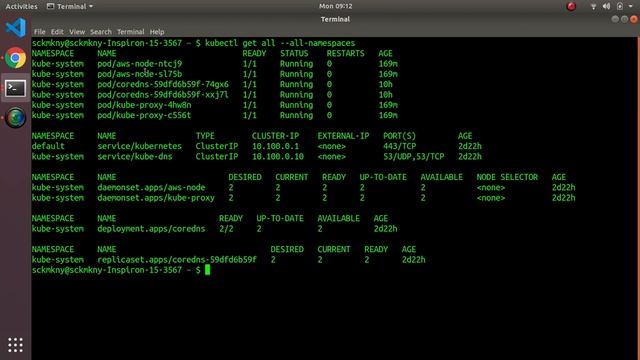The width and height of the screenshot is (640, 360).
Task: Click port value 443/TCP
Action: (x=399, y=146)
